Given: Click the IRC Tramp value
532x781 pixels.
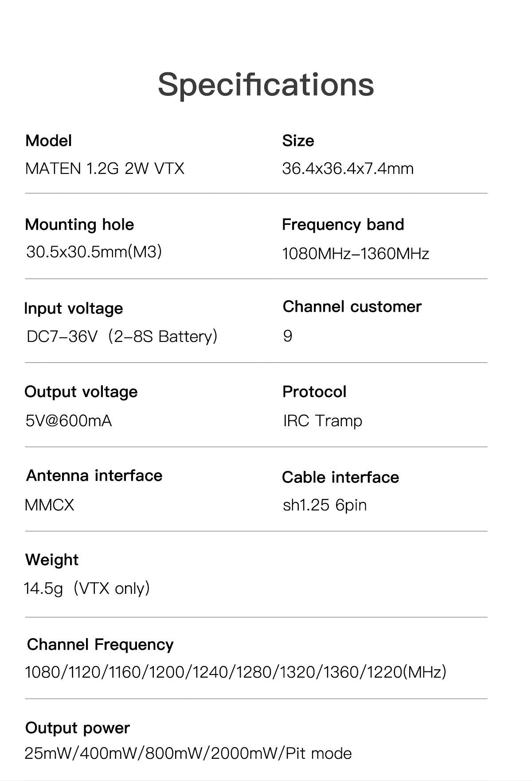Looking at the screenshot, I should tap(323, 420).
